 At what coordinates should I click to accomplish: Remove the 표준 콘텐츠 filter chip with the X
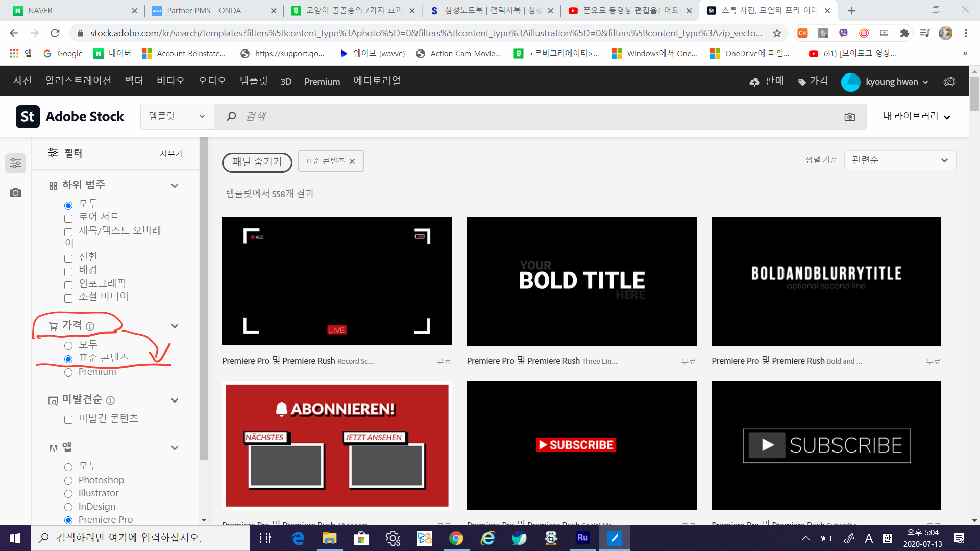click(352, 161)
